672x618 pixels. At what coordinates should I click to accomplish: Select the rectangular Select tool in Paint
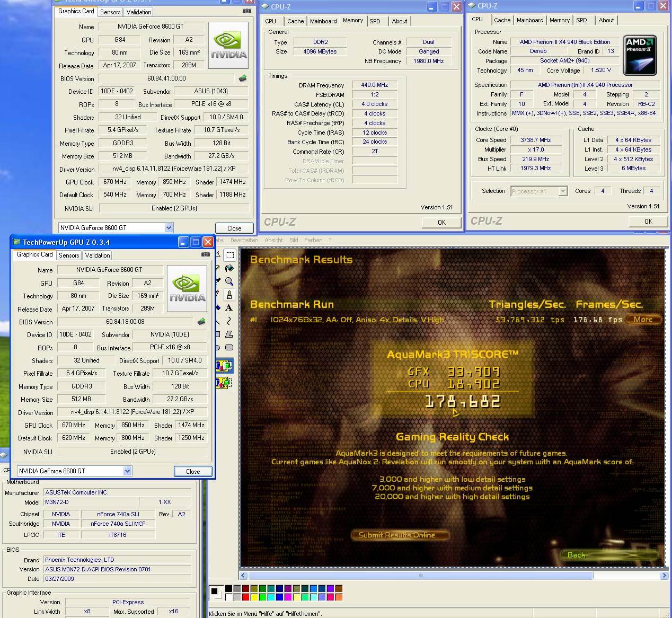coord(229,255)
